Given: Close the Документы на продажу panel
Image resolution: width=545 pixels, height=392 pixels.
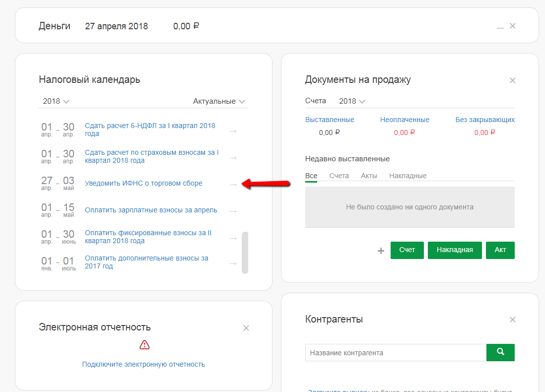Looking at the screenshot, I should point(513,80).
